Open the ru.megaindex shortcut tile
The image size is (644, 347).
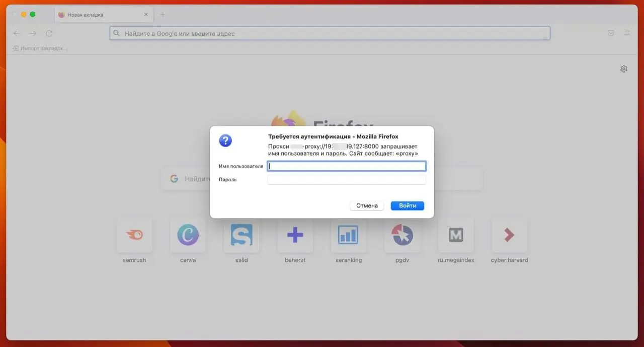coord(456,235)
